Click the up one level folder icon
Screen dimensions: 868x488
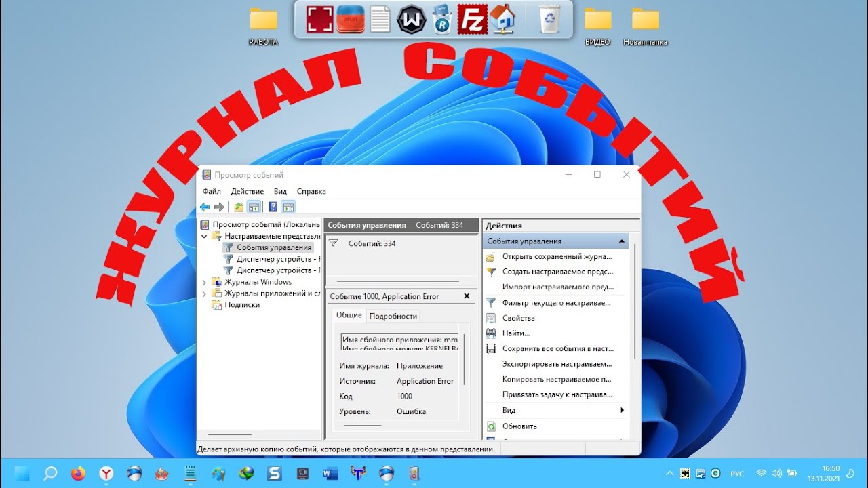click(x=239, y=207)
